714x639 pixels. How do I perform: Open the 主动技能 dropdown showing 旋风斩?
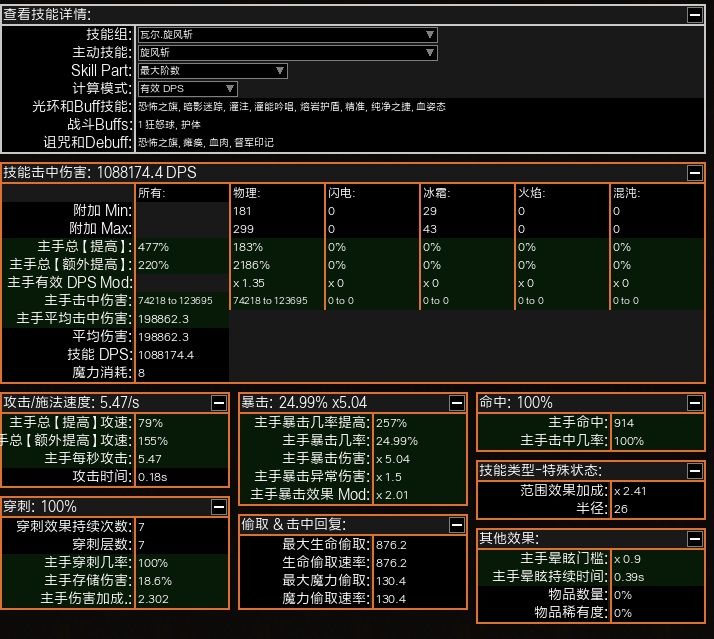pos(286,52)
